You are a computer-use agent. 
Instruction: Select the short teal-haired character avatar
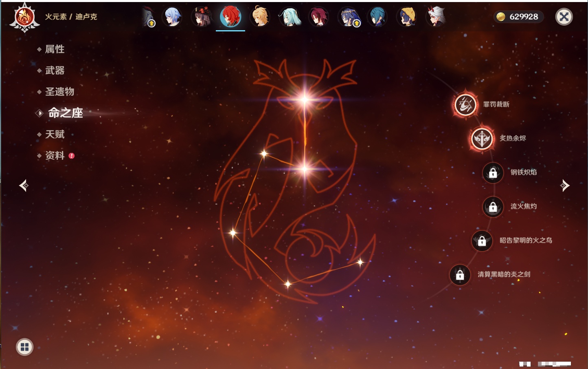point(377,17)
